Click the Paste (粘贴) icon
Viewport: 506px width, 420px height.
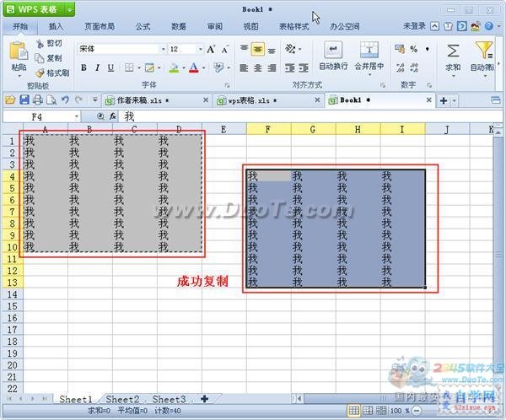pos(19,51)
